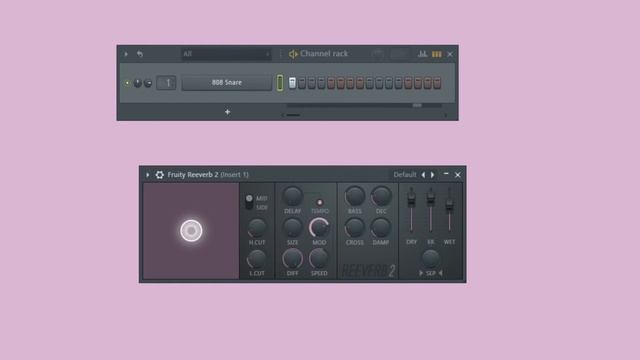The height and width of the screenshot is (360, 640).
Task: Toggle the second step of 808 Snare
Action: pyautogui.click(x=302, y=83)
